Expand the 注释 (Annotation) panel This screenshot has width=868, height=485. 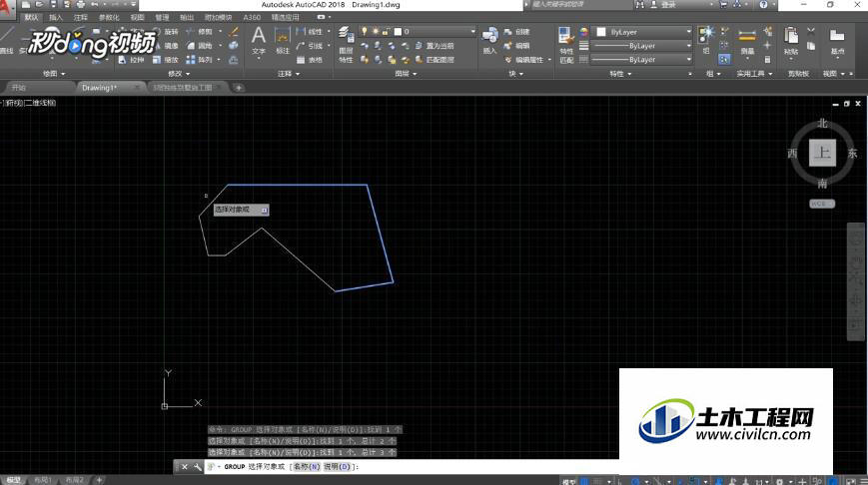coord(289,74)
